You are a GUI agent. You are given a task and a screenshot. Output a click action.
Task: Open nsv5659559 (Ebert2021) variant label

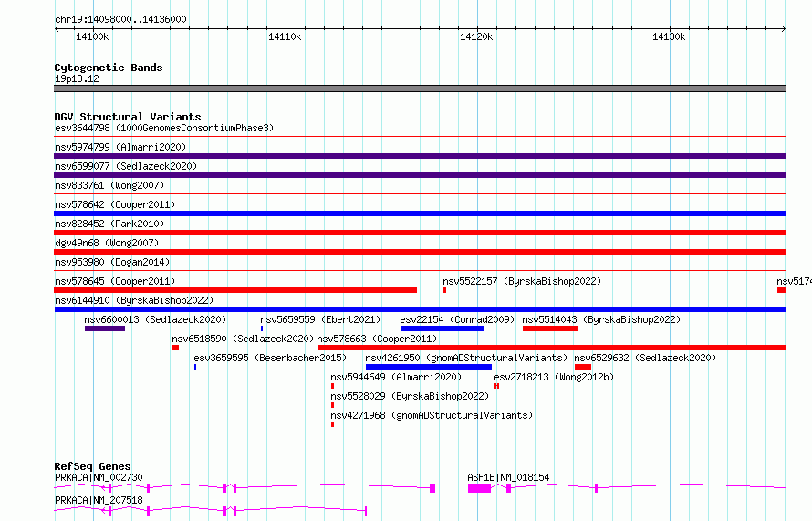pyautogui.click(x=320, y=319)
